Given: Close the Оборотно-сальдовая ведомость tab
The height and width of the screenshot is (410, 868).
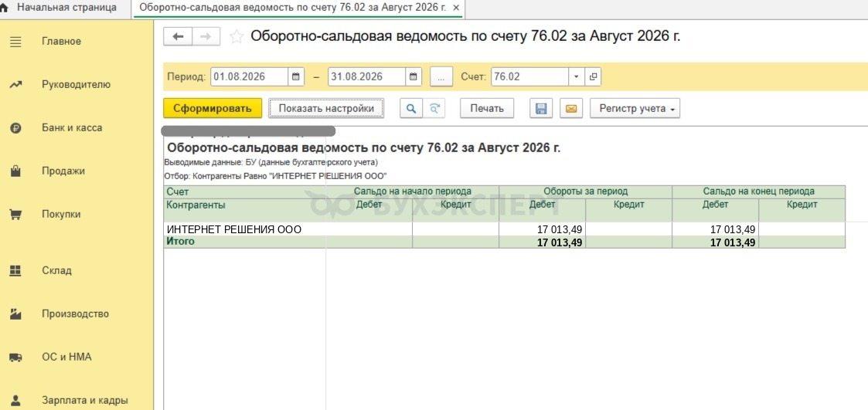Looking at the screenshot, I should [x=455, y=8].
